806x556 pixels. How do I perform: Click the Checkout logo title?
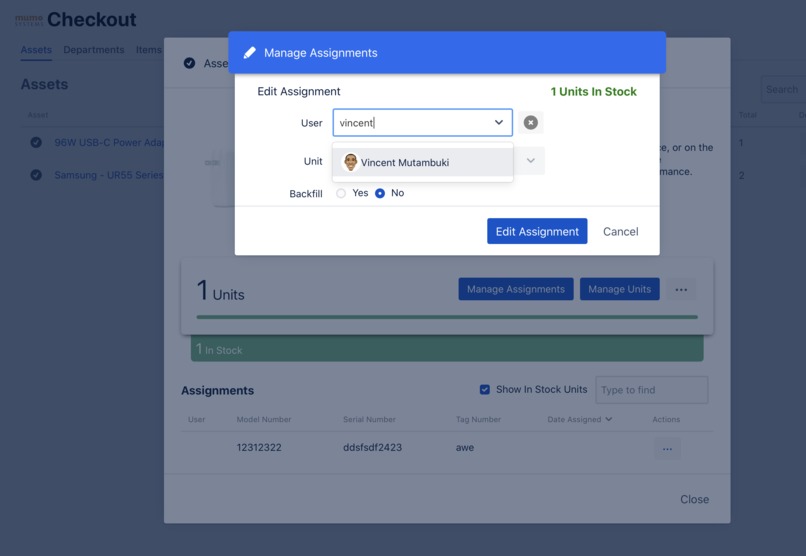[x=91, y=20]
